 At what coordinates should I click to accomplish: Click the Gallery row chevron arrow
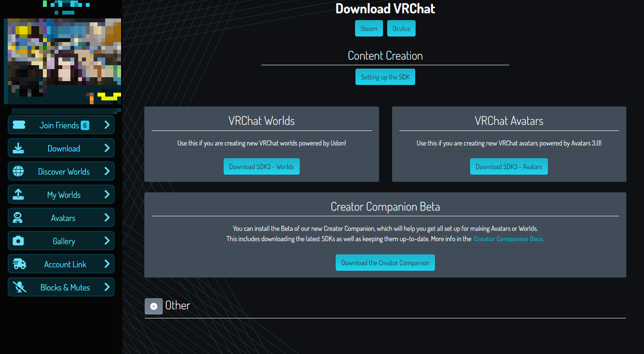point(107,241)
